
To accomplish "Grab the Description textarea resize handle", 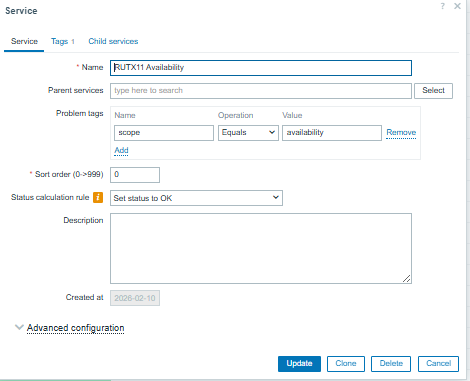I will 406,279.
